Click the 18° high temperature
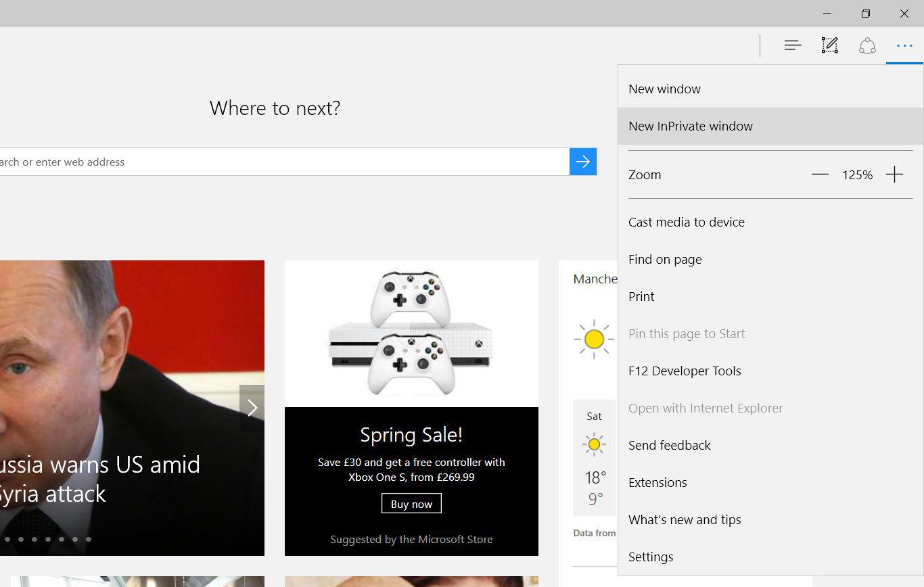The image size is (924, 587). pos(595,478)
